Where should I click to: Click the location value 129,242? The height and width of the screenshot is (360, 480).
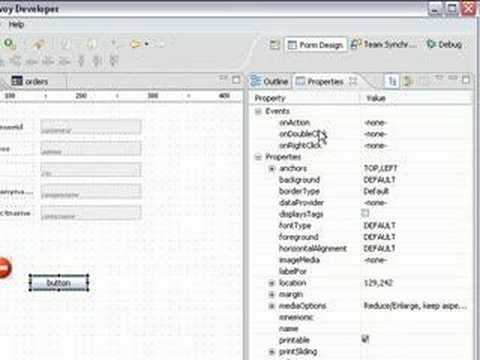(378, 283)
